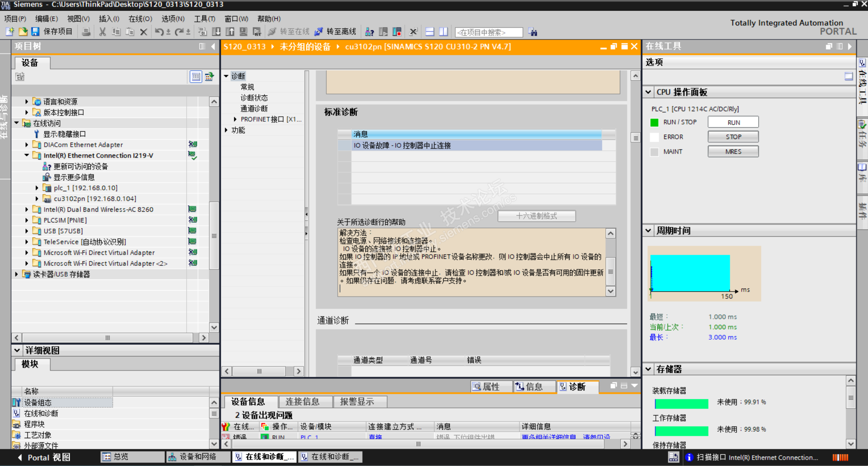Select the 通道诊断 navigation item
The width and height of the screenshot is (868, 466).
[x=254, y=109]
